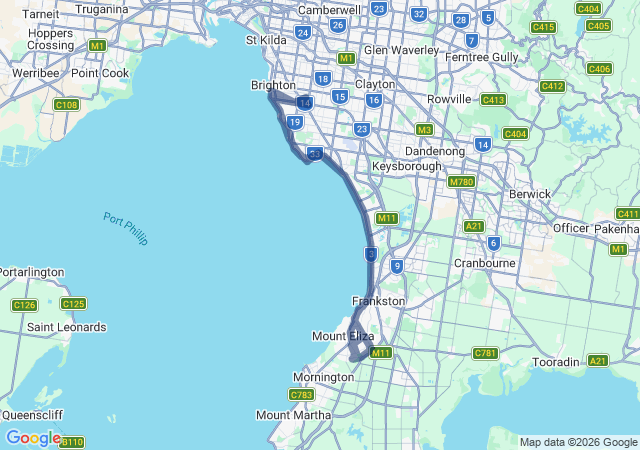Select the St Kilda label
The width and height of the screenshot is (640, 450).
click(x=266, y=40)
